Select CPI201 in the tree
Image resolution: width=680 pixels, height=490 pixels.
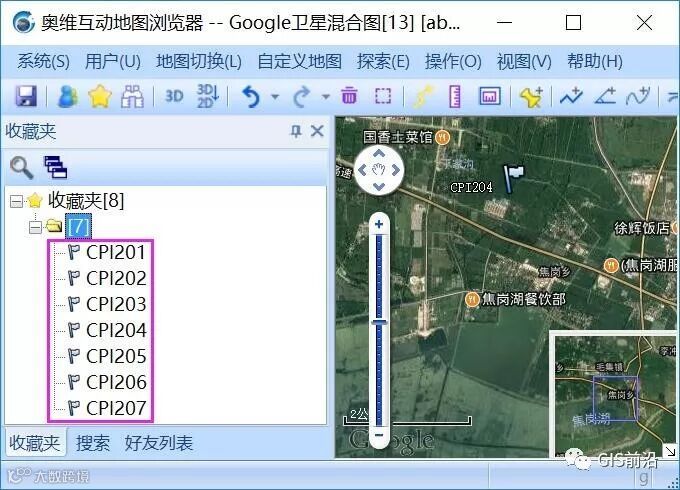click(115, 252)
